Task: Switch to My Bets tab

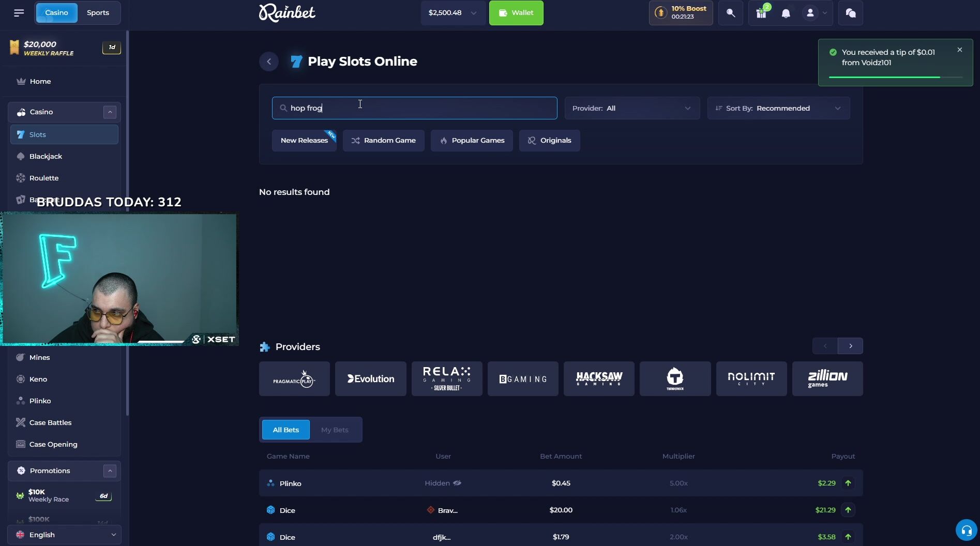Action: [335, 430]
